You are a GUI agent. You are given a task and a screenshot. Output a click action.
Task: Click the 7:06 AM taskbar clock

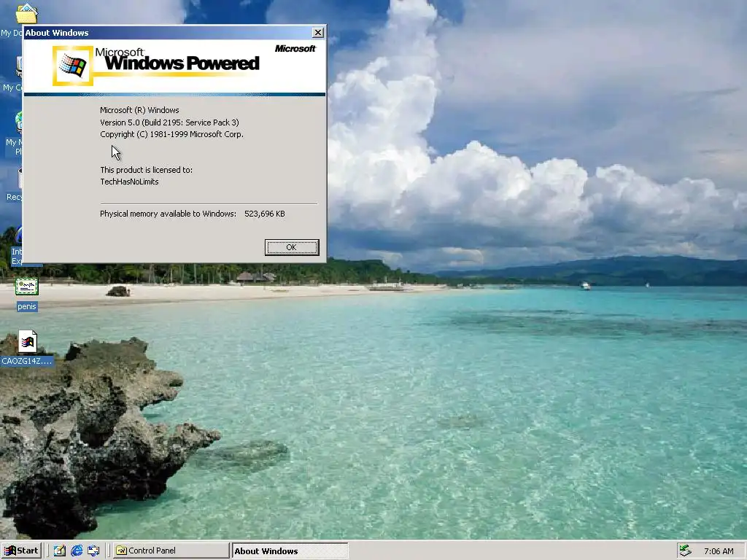pos(719,551)
